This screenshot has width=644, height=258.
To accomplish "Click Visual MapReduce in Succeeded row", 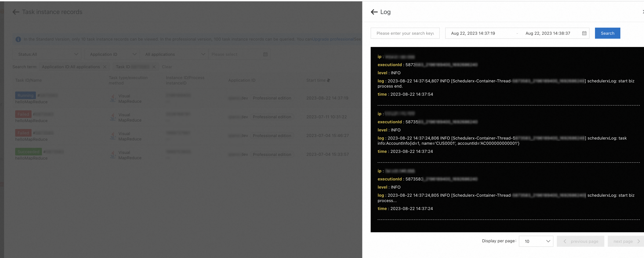I will [x=130, y=155].
